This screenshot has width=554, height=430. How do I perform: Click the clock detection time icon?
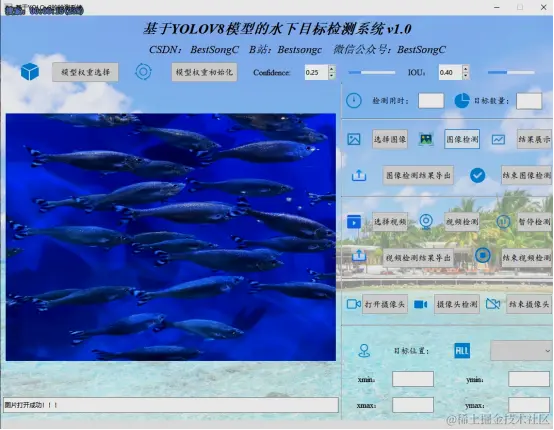point(354,101)
